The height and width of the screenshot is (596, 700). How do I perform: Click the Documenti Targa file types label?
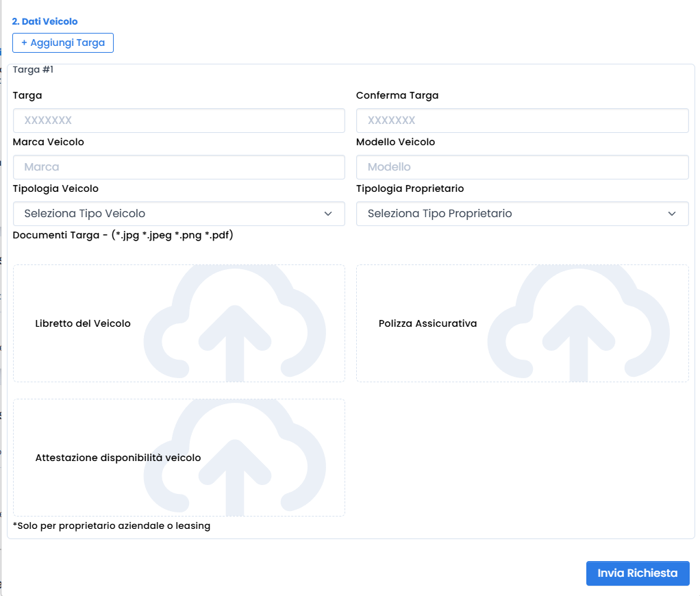(123, 235)
